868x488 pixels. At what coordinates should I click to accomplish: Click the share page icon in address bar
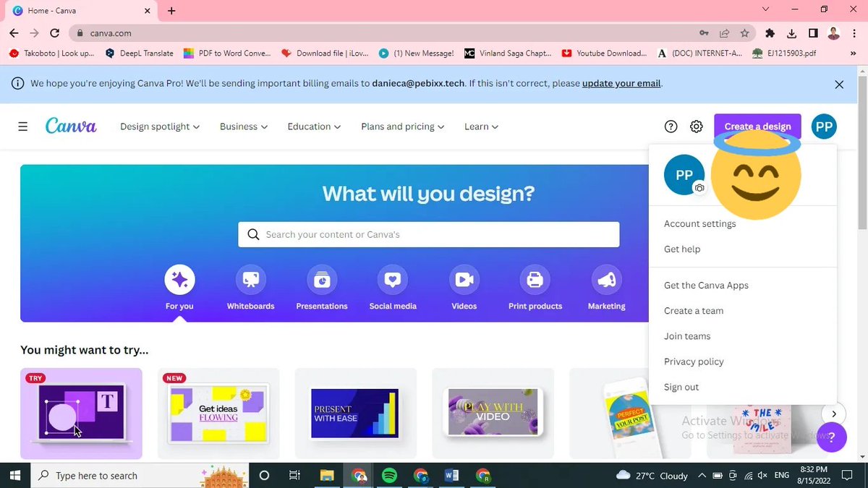pos(724,33)
